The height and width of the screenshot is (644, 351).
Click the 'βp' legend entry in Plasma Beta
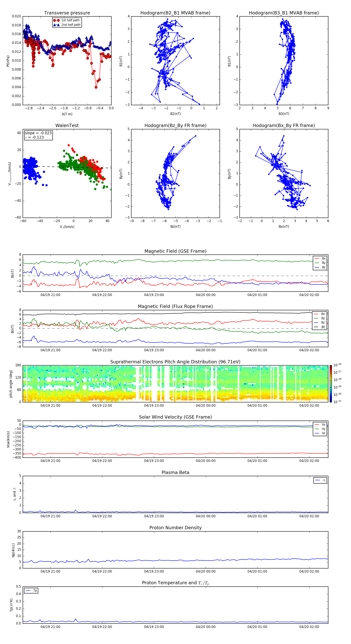click(x=321, y=480)
